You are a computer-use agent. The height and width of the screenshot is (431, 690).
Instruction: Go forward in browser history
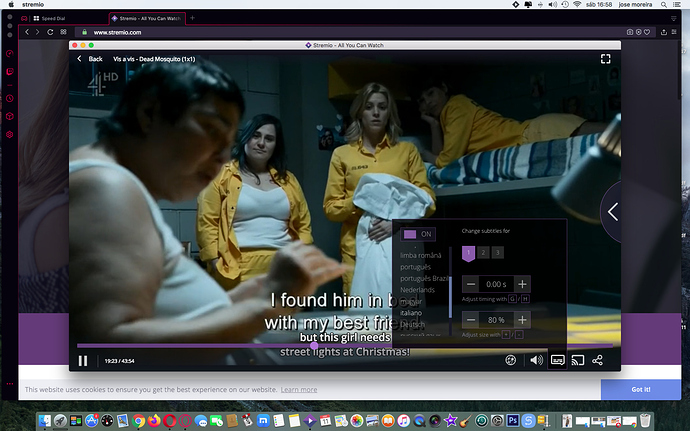pyautogui.click(x=37, y=32)
